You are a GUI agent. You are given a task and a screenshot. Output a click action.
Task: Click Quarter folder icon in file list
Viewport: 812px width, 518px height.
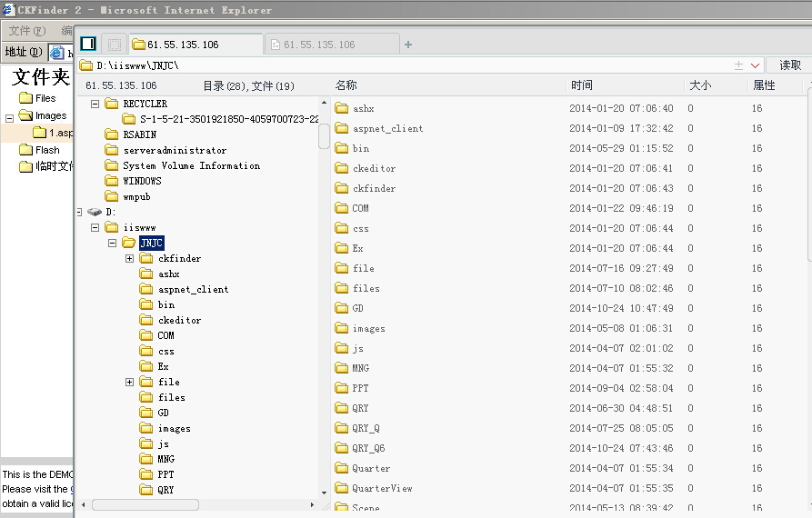coord(341,468)
